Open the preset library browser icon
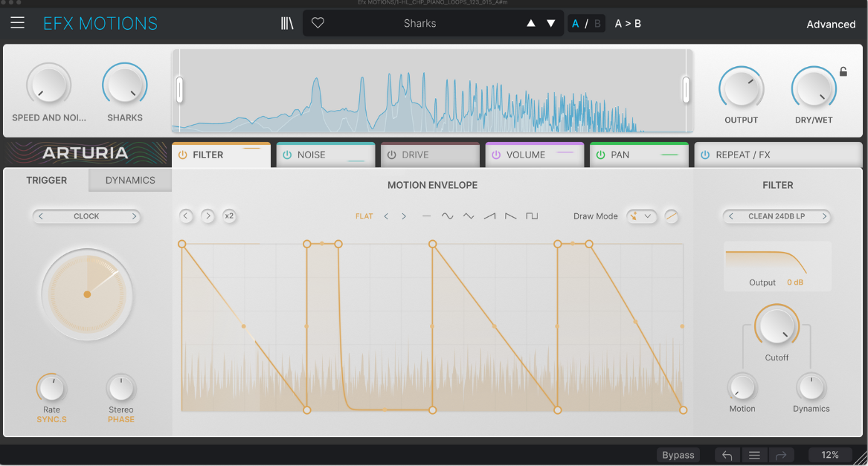Image resolution: width=868 pixels, height=466 pixels. click(x=287, y=23)
